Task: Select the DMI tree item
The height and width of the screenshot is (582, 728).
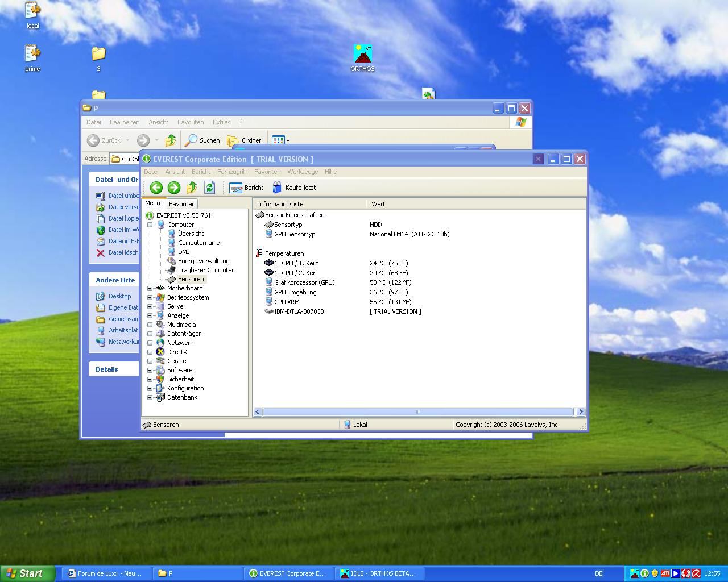Action: click(x=183, y=252)
